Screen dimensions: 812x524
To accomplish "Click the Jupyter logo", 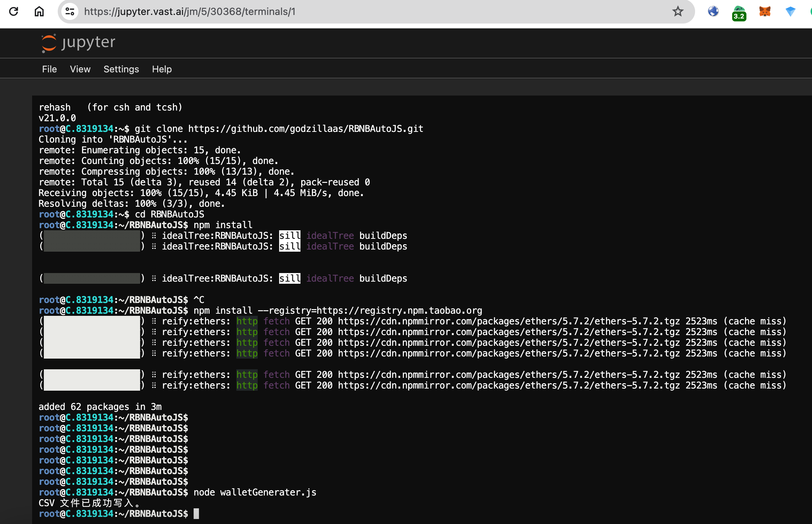I will point(78,43).
